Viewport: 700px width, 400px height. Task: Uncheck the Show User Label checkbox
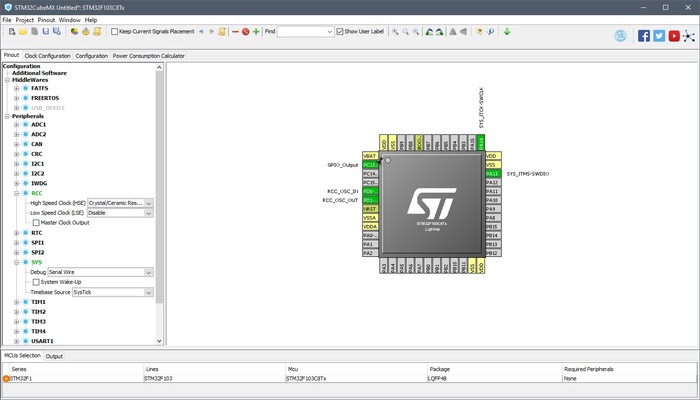340,32
